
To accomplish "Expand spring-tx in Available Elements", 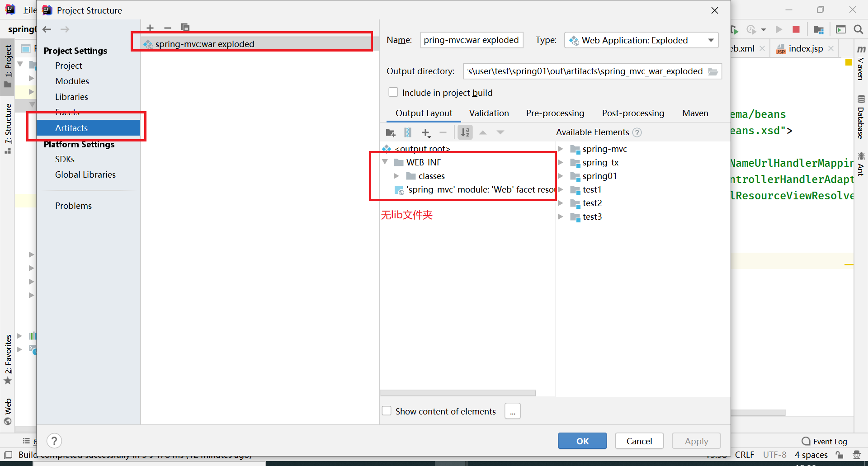I will [x=561, y=162].
